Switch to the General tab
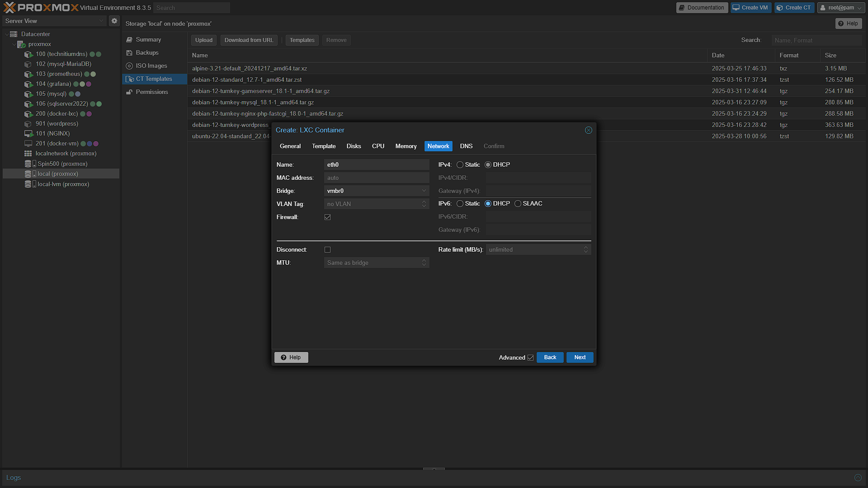 pyautogui.click(x=290, y=146)
